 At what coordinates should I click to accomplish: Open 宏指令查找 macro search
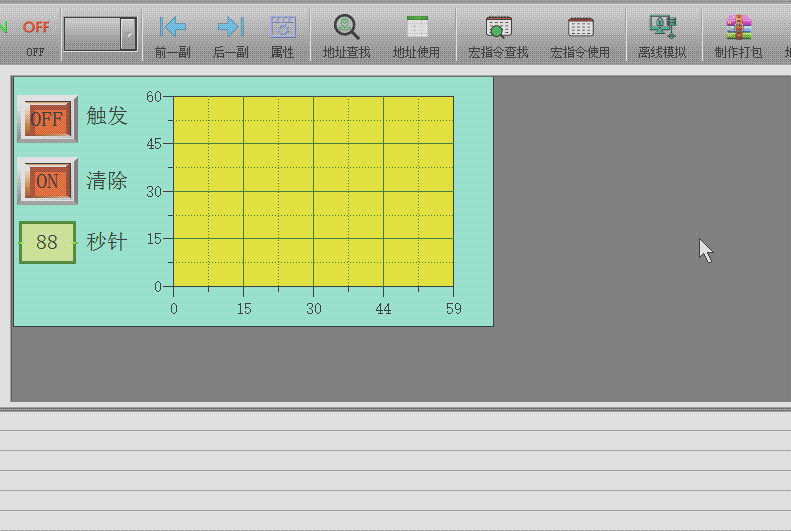(x=498, y=35)
